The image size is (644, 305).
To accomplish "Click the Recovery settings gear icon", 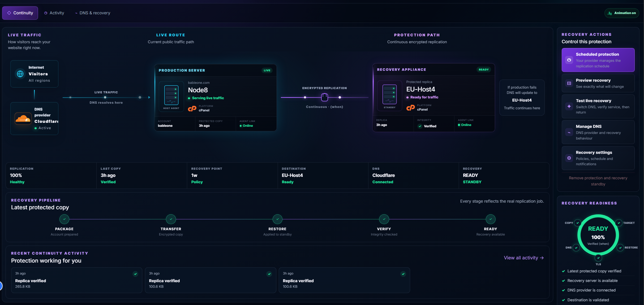I will 569,158.
